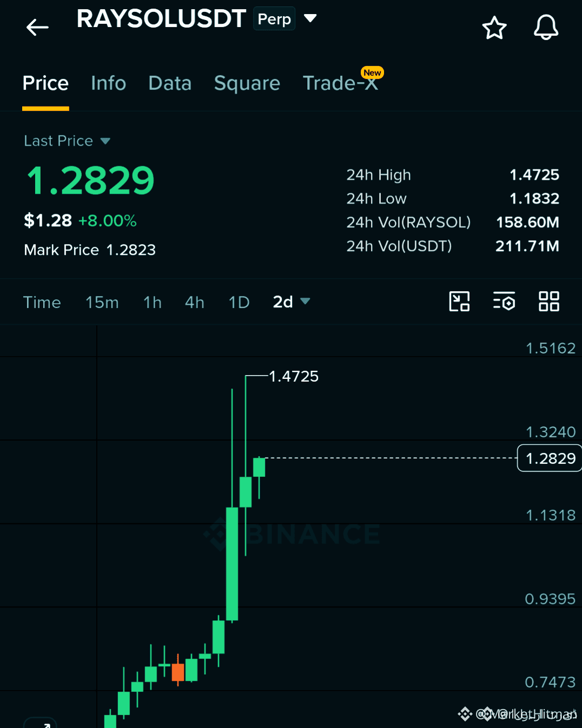Screen dimensions: 582x728
Task: Open the price alert bell icon
Action: (x=546, y=27)
